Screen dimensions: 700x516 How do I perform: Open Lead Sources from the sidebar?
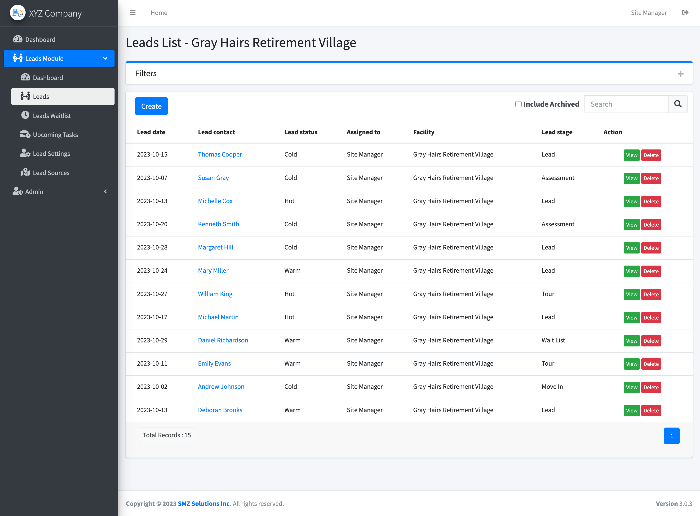pyautogui.click(x=51, y=172)
